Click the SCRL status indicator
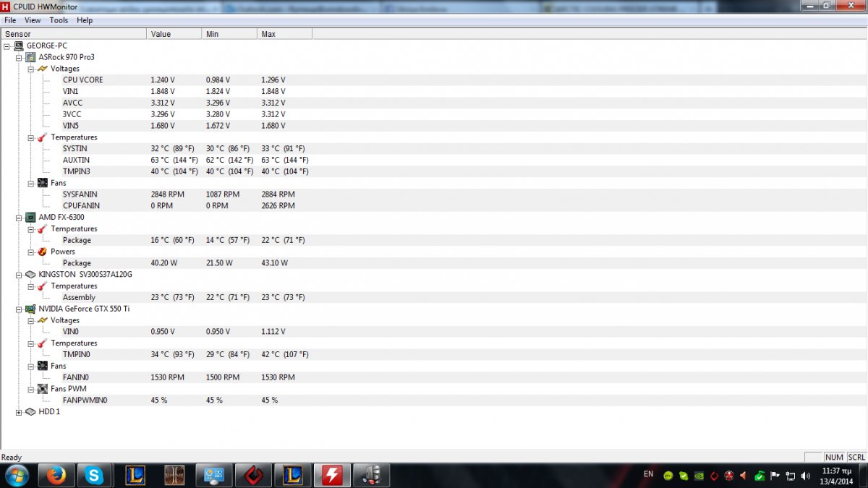The width and height of the screenshot is (868, 488). pyautogui.click(x=856, y=457)
